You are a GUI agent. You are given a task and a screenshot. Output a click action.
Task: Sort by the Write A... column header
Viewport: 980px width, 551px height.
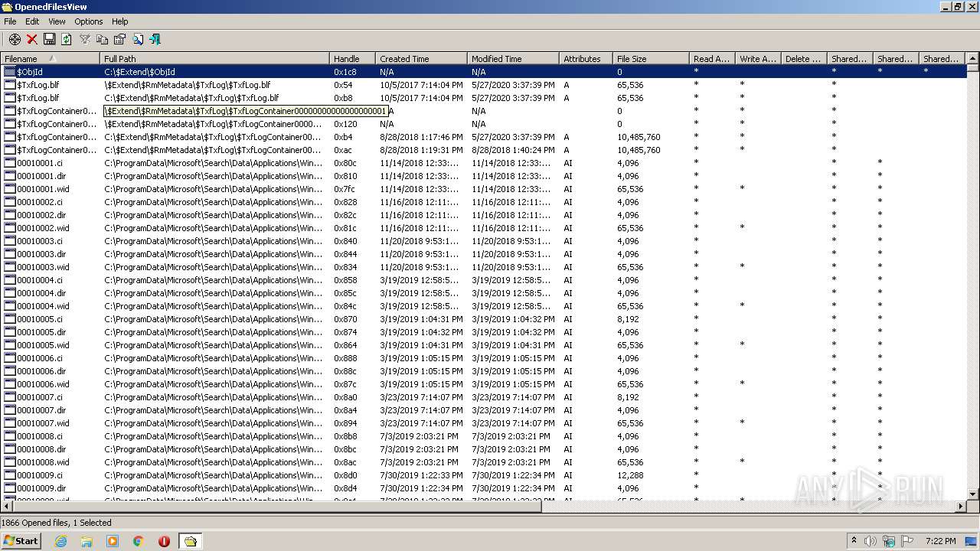click(x=758, y=58)
